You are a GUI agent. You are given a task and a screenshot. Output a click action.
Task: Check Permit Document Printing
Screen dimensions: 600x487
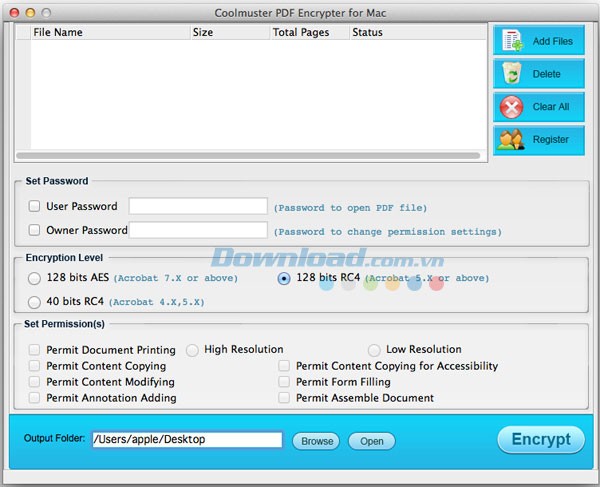click(34, 350)
